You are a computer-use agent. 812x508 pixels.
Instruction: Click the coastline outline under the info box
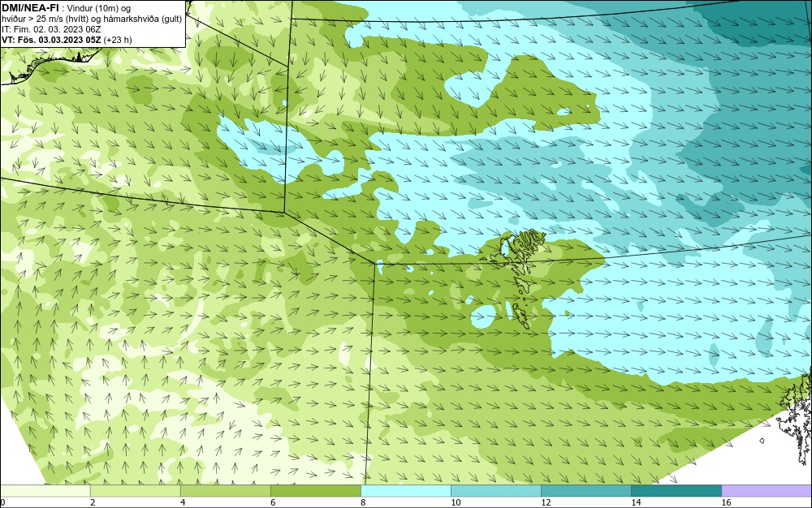(x=50, y=66)
